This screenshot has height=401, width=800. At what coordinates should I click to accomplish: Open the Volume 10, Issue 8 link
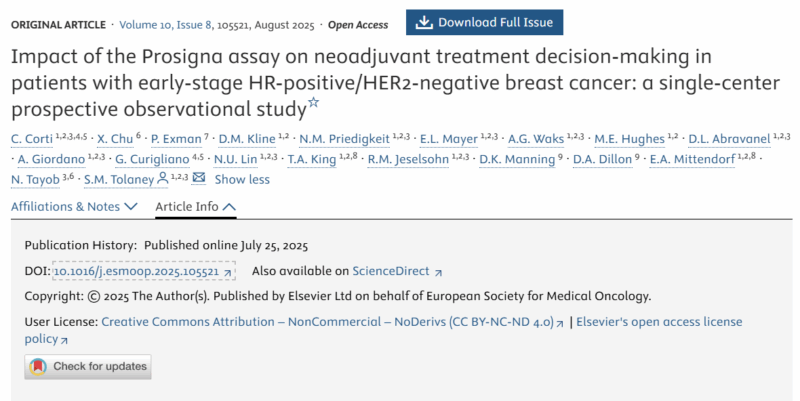165,25
